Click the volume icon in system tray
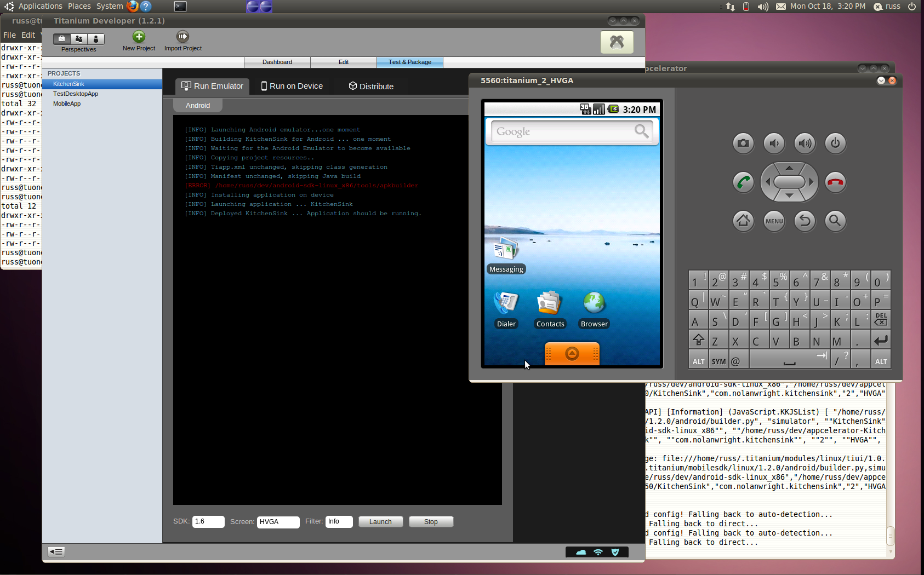This screenshot has height=575, width=924. [x=763, y=7]
